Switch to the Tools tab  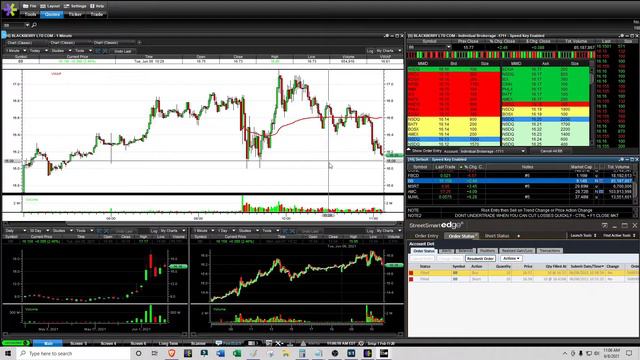tap(30, 14)
